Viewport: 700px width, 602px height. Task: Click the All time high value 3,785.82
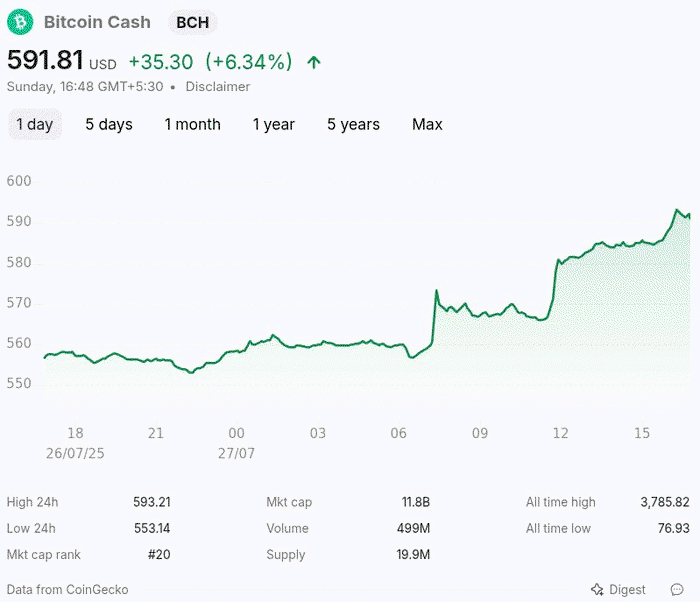tap(665, 502)
